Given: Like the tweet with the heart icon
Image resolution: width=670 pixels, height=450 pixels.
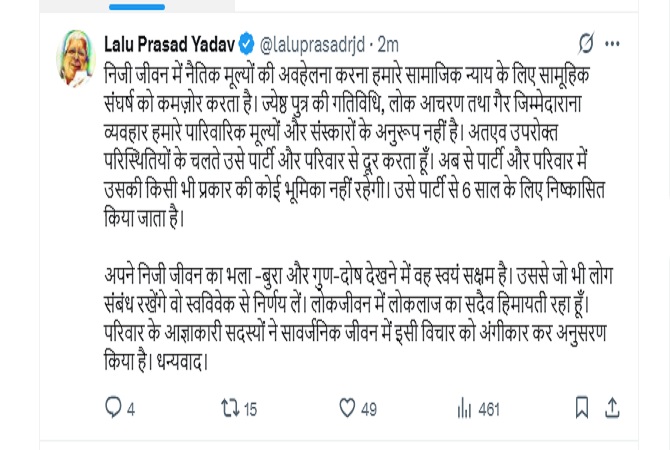Looking at the screenshot, I should tap(347, 407).
